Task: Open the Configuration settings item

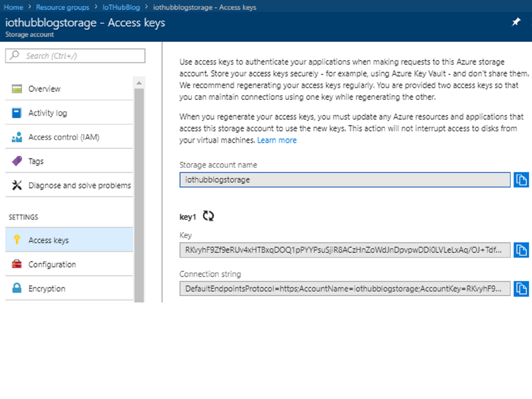Action: 69,264
